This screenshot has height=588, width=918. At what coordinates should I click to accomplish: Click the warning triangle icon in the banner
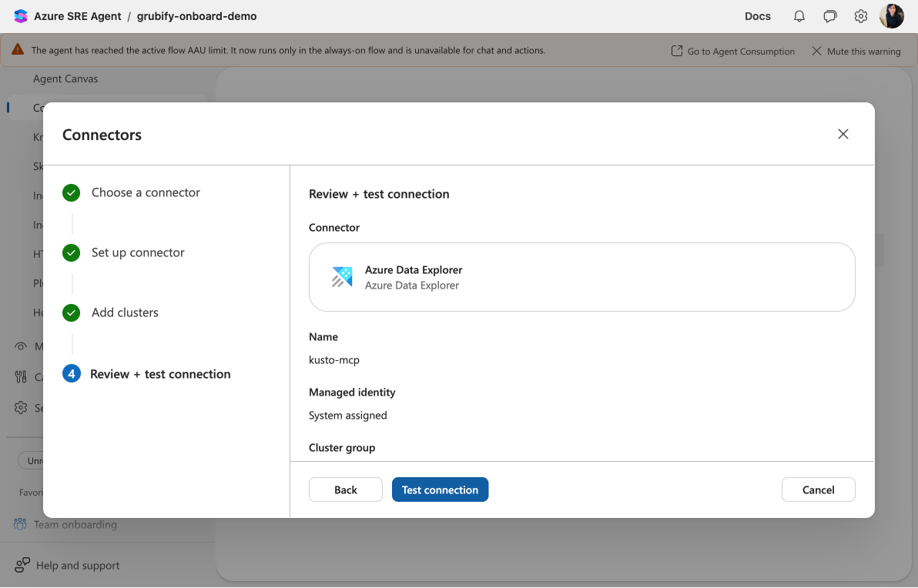(18, 50)
